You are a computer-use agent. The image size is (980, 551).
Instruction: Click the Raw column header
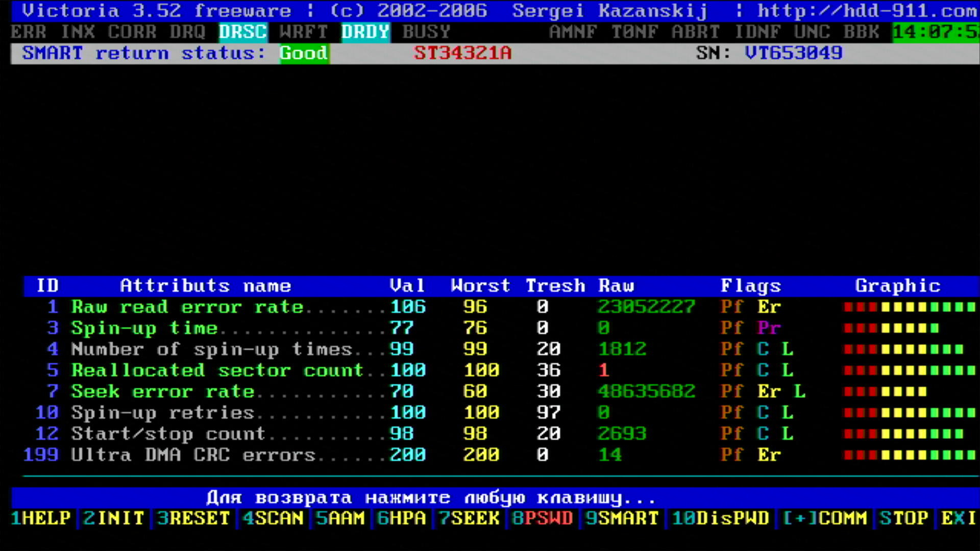pyautogui.click(x=616, y=286)
